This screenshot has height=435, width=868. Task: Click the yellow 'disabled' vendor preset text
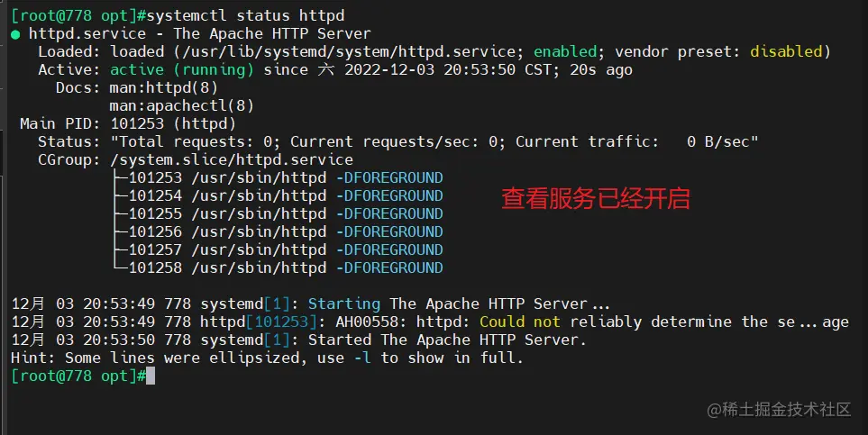tap(786, 51)
